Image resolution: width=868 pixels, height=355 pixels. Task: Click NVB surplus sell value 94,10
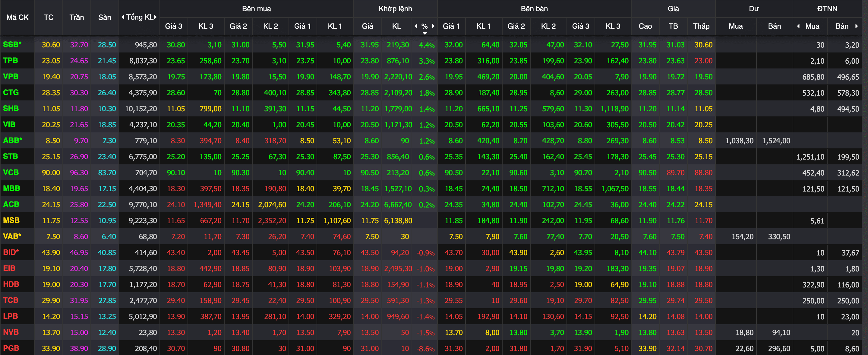pos(781,332)
